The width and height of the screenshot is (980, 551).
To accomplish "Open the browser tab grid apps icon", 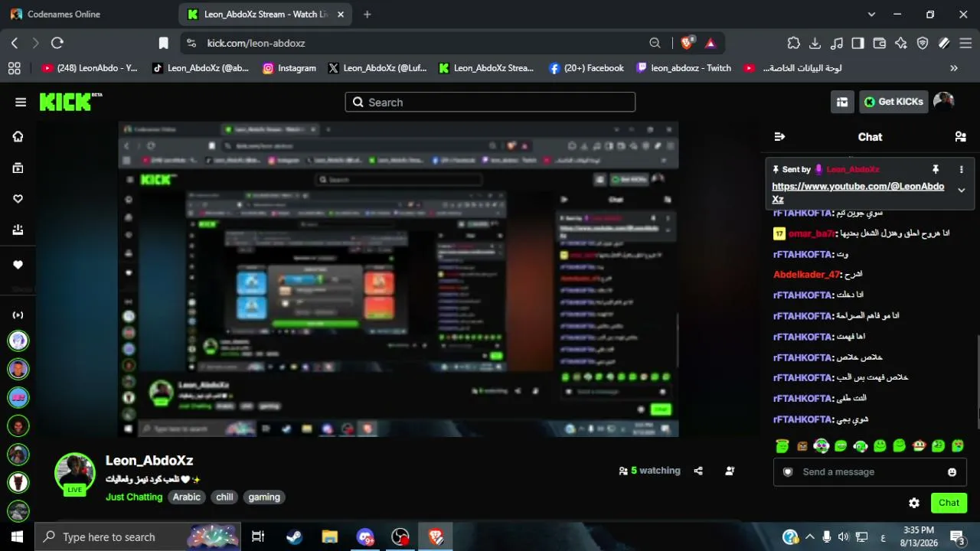I will pyautogui.click(x=14, y=68).
